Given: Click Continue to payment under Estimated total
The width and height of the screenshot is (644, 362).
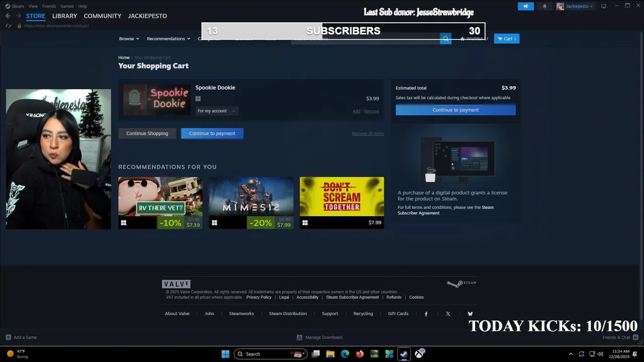Looking at the screenshot, I should click(x=455, y=110).
